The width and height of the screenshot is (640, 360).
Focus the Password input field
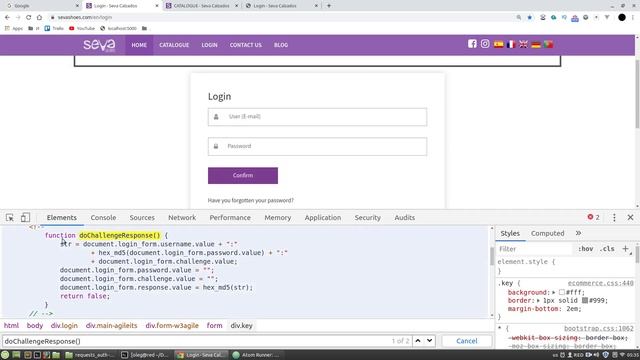(x=318, y=147)
